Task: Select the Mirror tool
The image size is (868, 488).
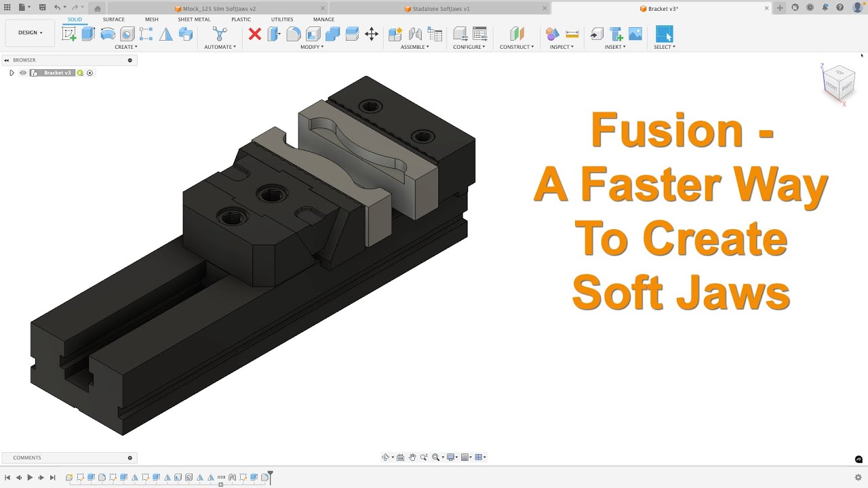Action: pos(166,34)
